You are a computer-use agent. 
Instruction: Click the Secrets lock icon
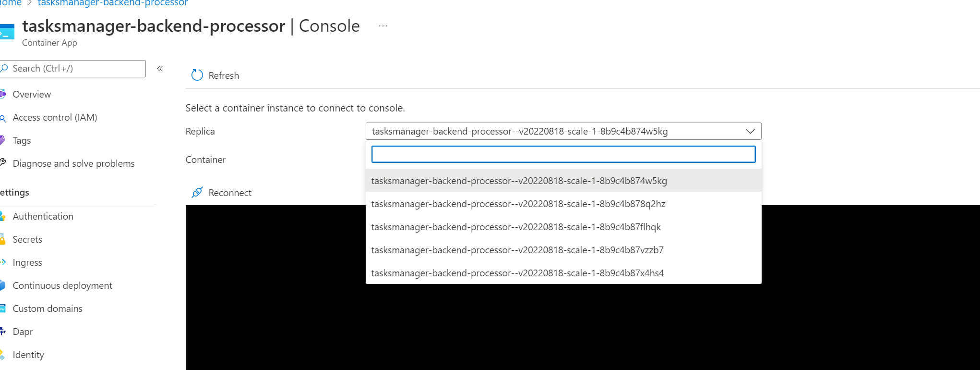pos(3,239)
